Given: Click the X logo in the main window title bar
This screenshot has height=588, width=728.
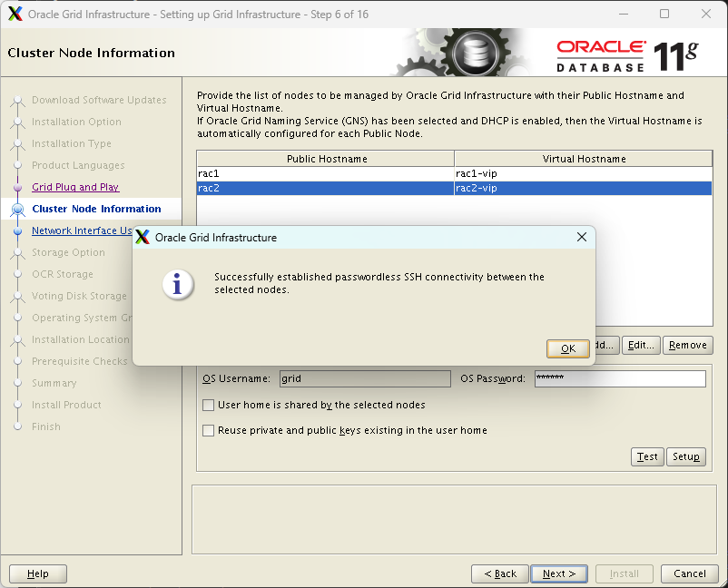Looking at the screenshot, I should pos(15,14).
